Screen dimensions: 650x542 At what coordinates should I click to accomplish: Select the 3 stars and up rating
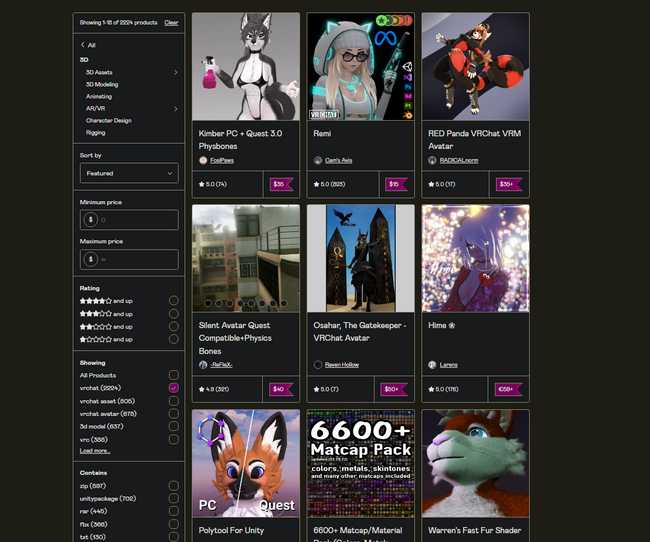click(x=174, y=314)
